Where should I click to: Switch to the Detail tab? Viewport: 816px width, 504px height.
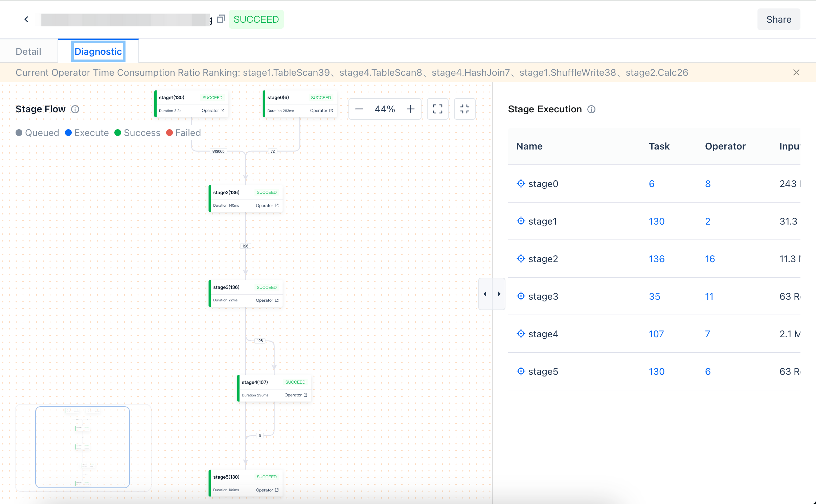click(x=28, y=51)
